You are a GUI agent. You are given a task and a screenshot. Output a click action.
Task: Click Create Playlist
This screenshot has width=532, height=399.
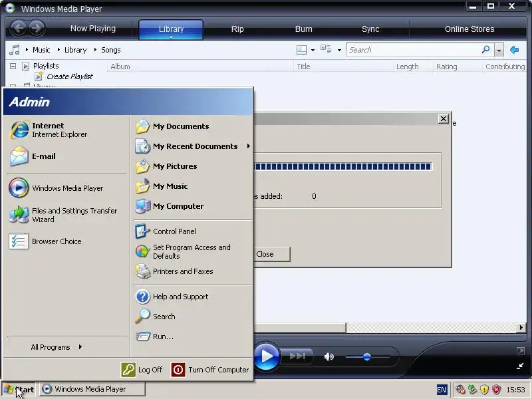pos(70,76)
